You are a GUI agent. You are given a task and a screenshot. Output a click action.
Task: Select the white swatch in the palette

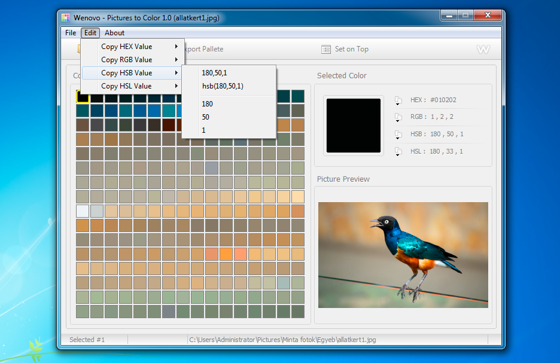coord(82,211)
